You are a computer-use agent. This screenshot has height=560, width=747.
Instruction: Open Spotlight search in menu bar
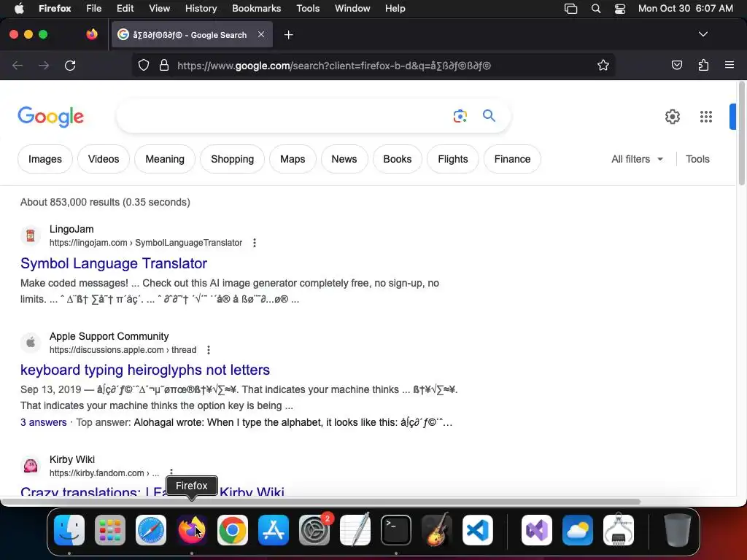pos(595,9)
